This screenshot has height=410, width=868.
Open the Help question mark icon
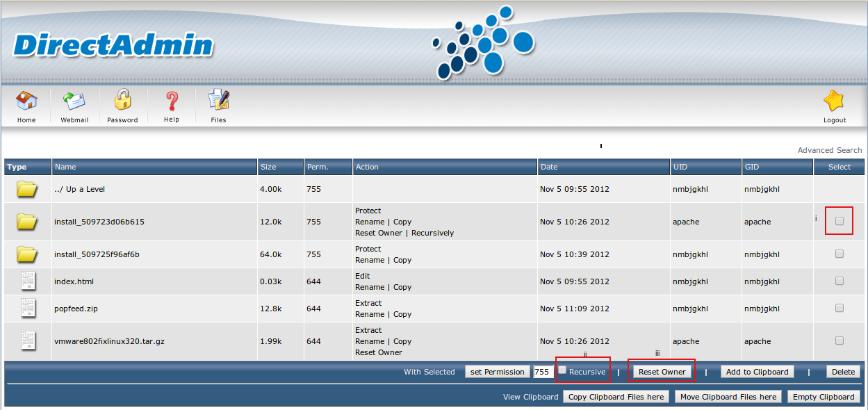click(172, 101)
